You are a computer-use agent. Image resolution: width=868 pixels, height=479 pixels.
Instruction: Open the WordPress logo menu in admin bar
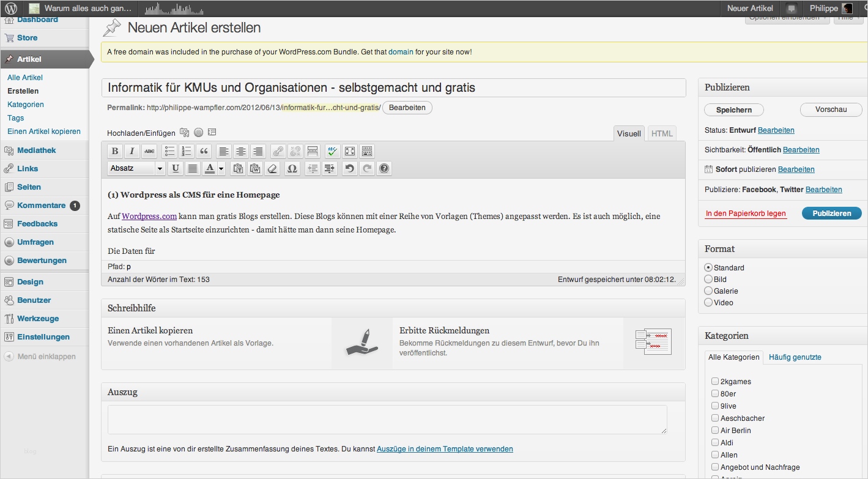point(11,9)
